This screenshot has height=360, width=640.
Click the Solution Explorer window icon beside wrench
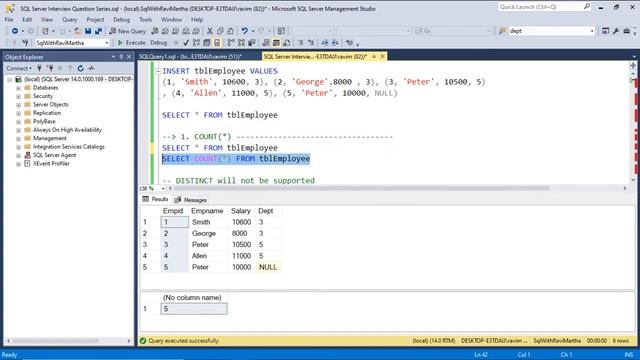coord(605,31)
